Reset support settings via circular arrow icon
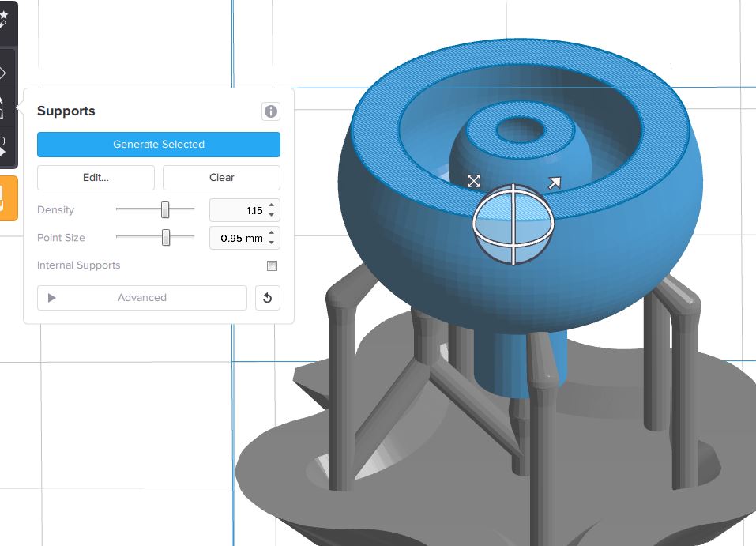 [x=268, y=298]
